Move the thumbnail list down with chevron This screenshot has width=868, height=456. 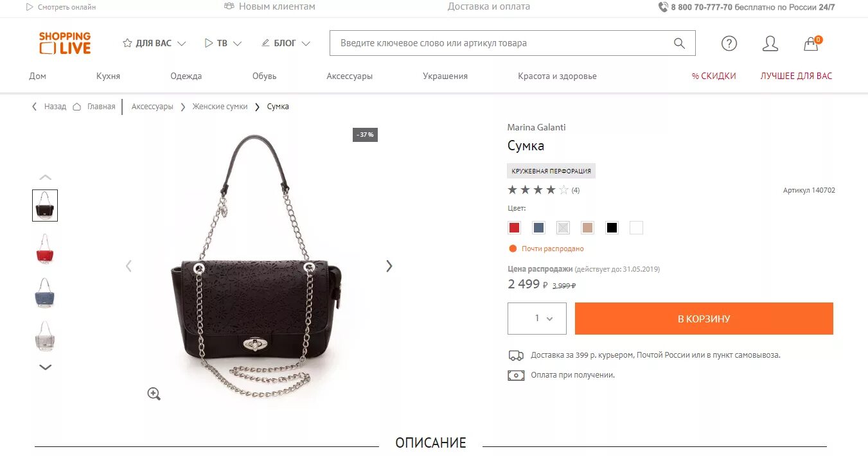[x=45, y=367]
